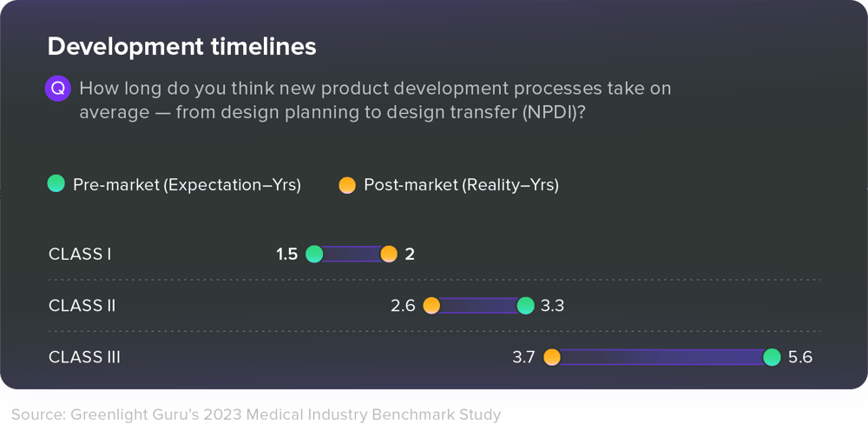Click the value '3.3'
The image size is (868, 424).
click(x=552, y=305)
